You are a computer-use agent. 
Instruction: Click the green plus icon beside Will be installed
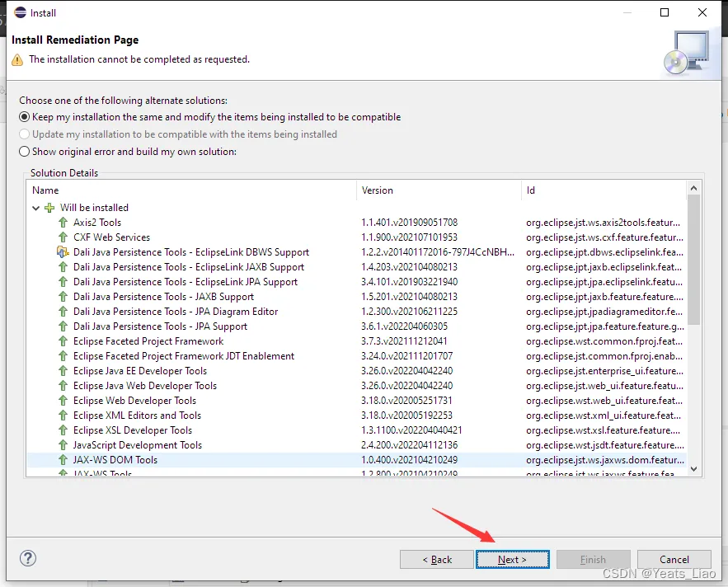(x=49, y=208)
